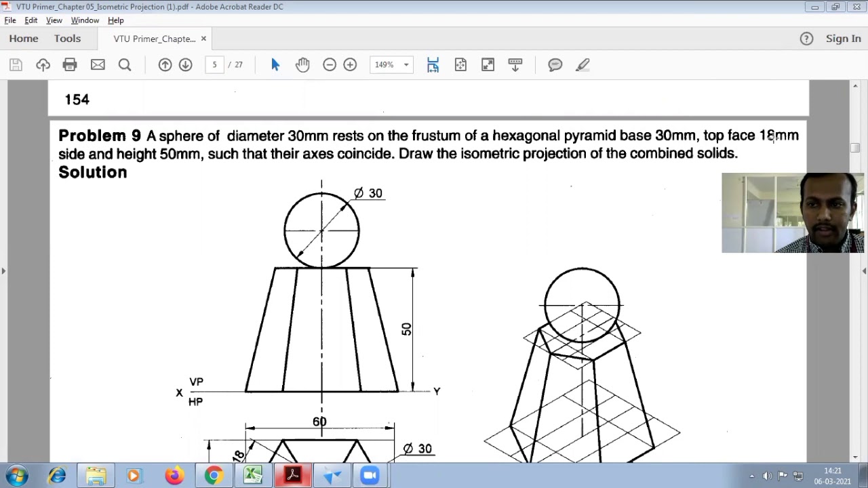
Task: Zoom in with plus button
Action: tap(350, 64)
